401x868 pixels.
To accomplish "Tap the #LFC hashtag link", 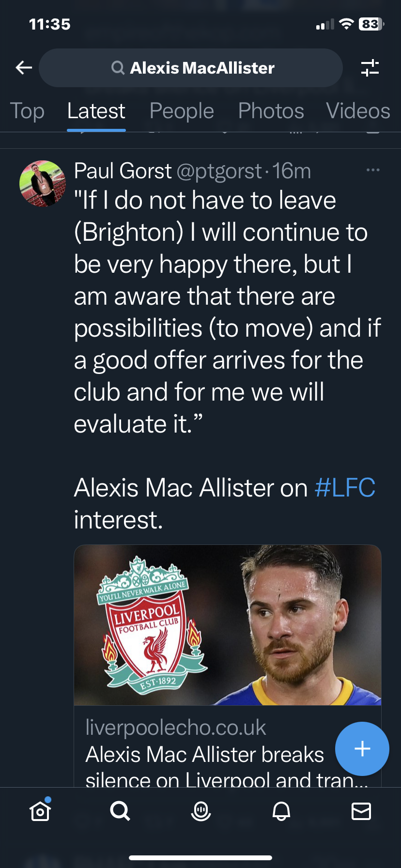I will tap(345, 487).
